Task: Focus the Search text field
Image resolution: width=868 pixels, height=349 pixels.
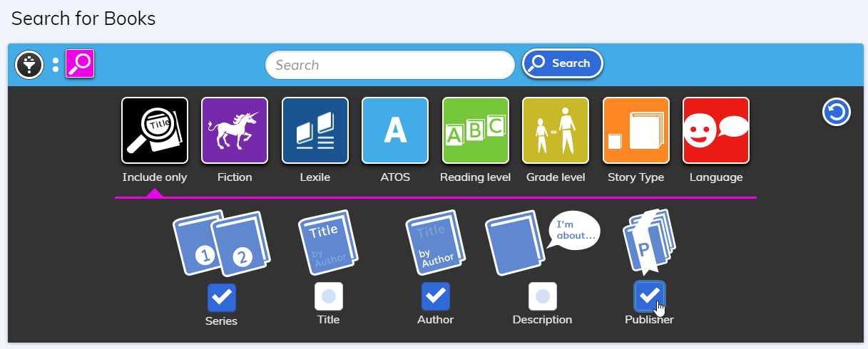Action: (390, 65)
